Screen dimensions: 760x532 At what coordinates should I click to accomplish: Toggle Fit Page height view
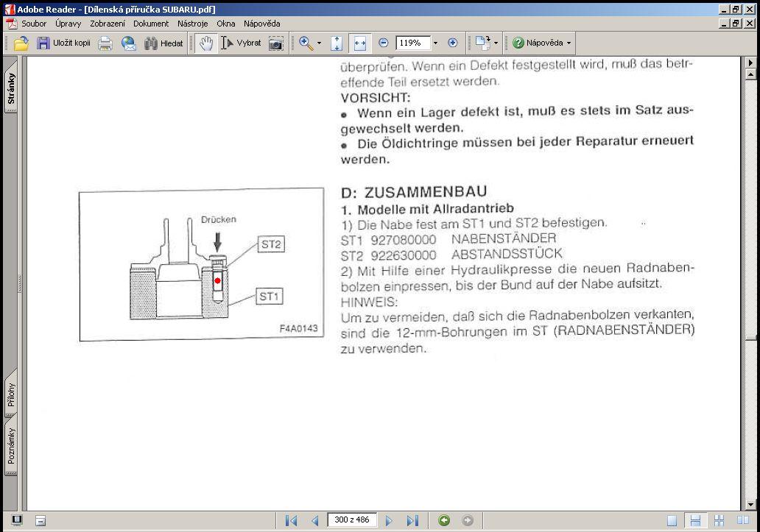[x=337, y=43]
